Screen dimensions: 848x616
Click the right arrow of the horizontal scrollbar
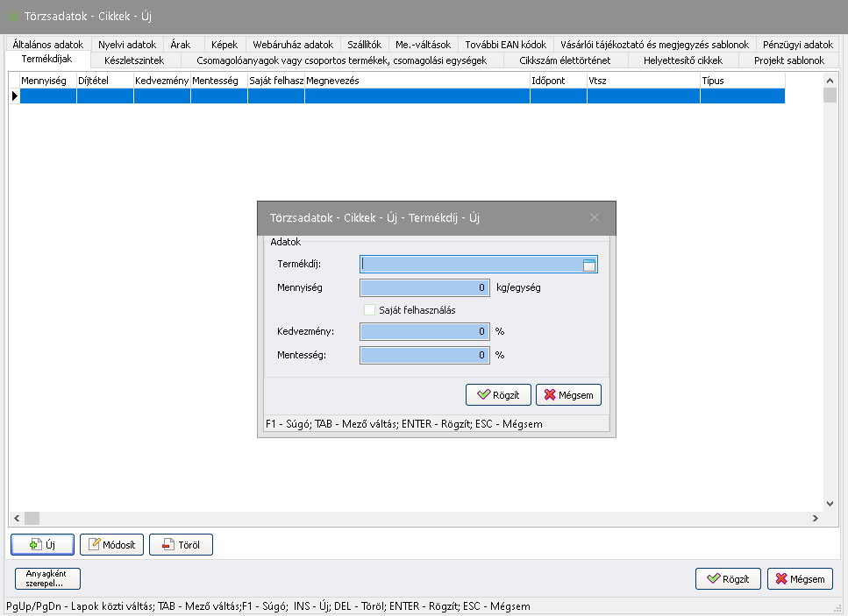tap(815, 519)
